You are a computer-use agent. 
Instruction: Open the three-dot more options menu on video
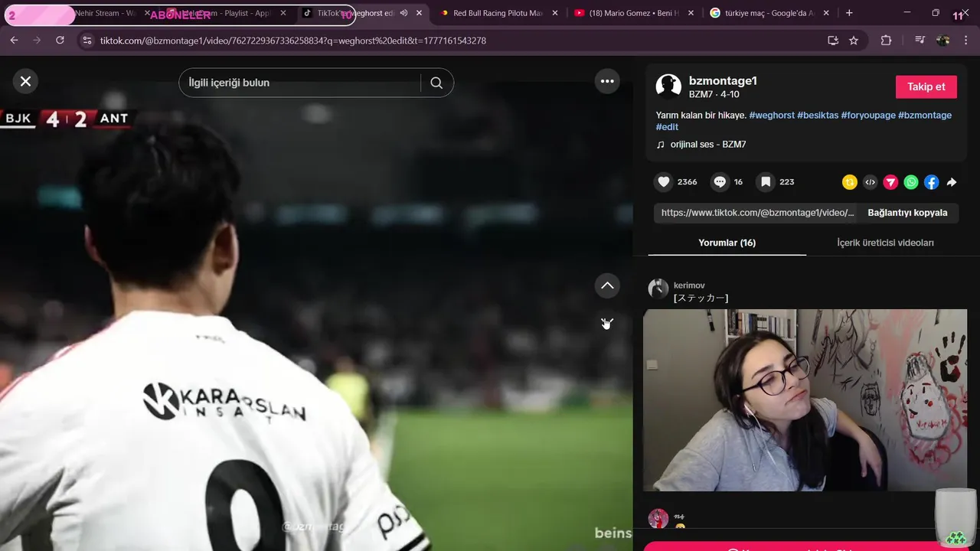tap(607, 81)
